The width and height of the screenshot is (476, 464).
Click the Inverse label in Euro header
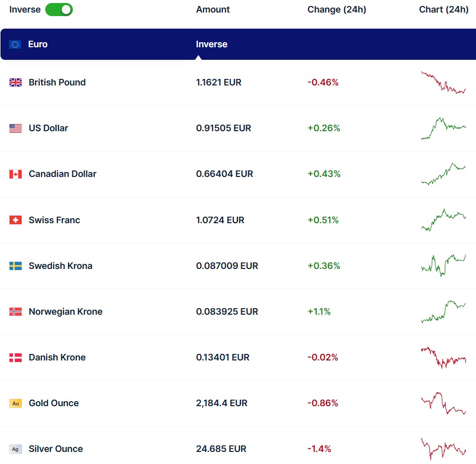point(212,44)
